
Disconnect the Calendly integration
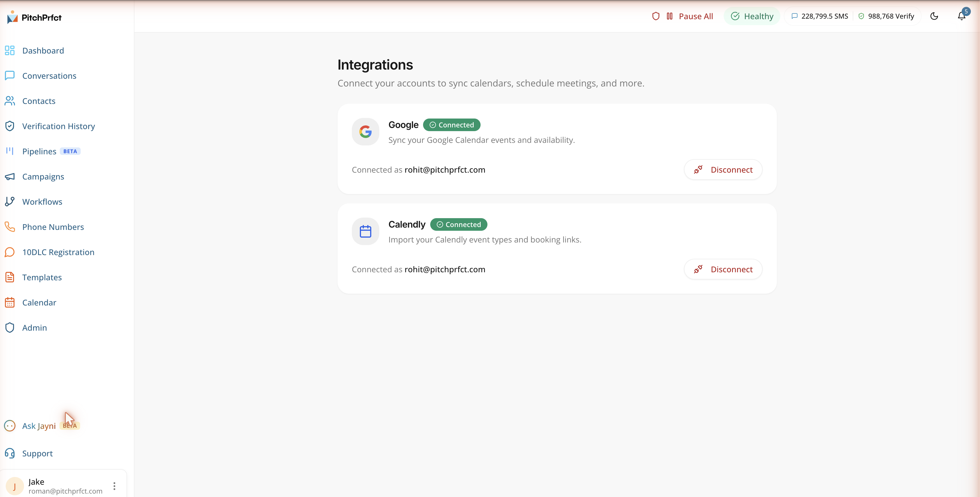coord(723,269)
